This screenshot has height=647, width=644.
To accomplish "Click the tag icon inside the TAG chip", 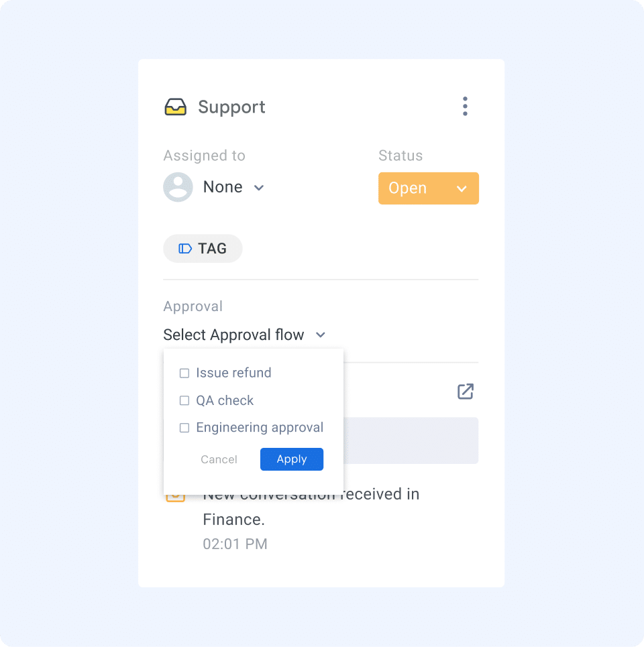I will 184,248.
